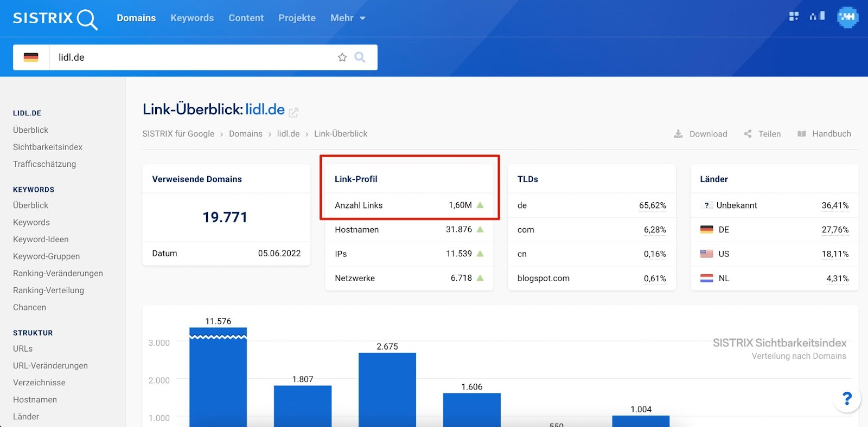Open Hostnamen in sidebar

[35, 399]
